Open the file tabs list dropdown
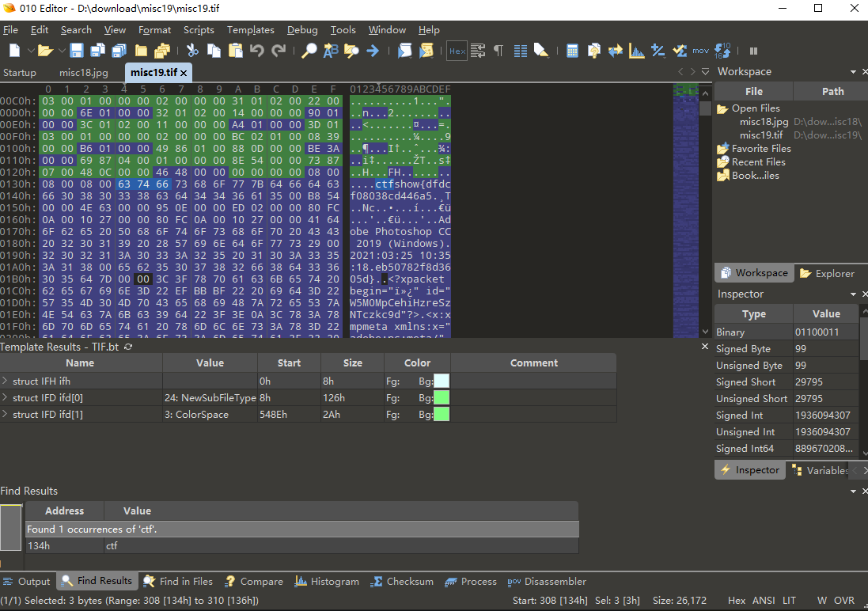This screenshot has width=868, height=611. pyautogui.click(x=705, y=71)
